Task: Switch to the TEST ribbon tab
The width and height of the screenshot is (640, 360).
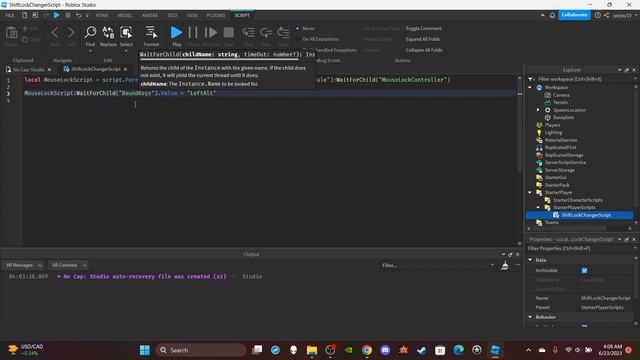Action: 172,15
